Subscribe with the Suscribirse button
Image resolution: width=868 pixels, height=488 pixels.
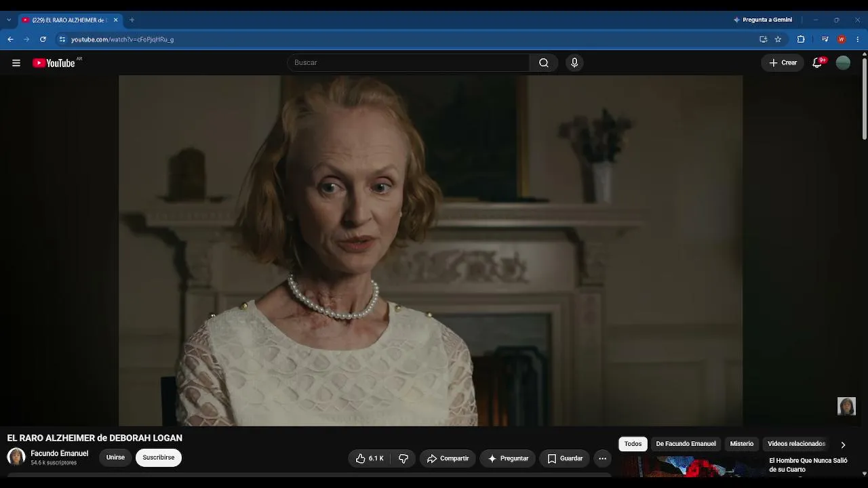tap(159, 457)
